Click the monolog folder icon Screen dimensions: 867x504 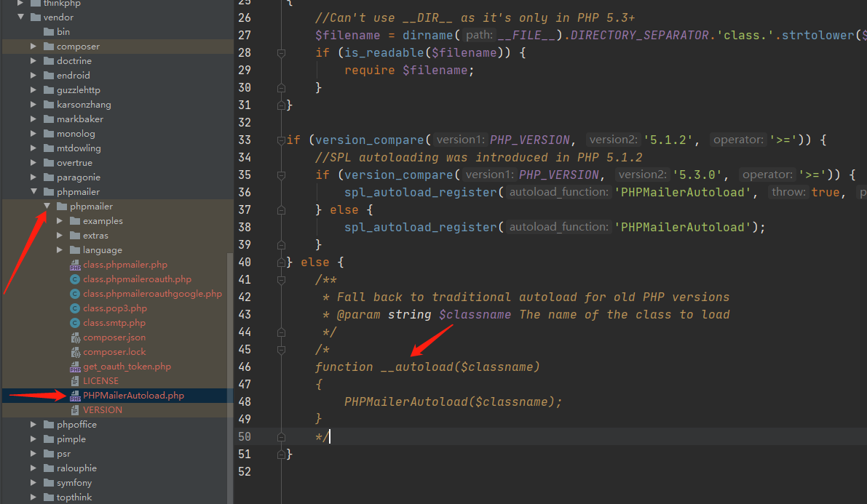coord(49,134)
